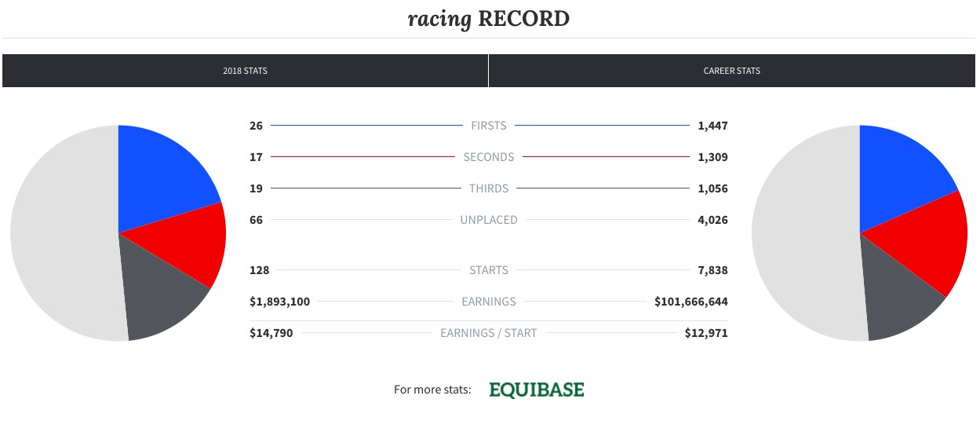
Task: Click the UNPLACED row label
Action: click(489, 220)
